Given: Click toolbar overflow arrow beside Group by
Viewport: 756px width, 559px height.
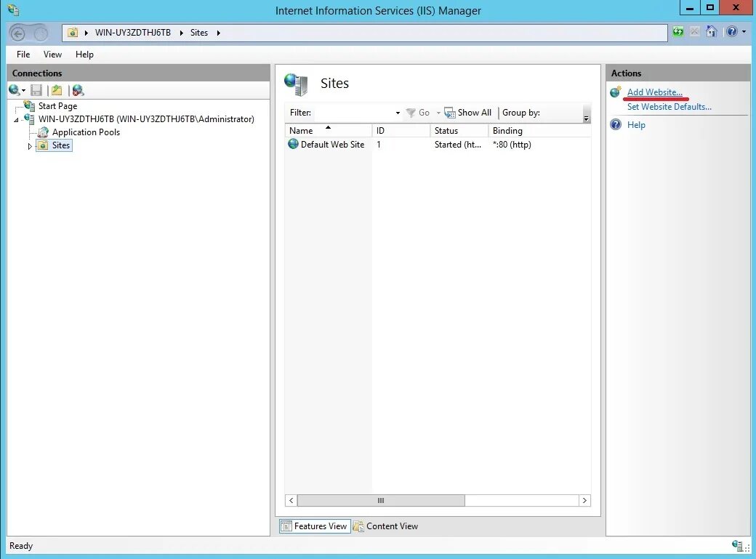Looking at the screenshot, I should 587,118.
